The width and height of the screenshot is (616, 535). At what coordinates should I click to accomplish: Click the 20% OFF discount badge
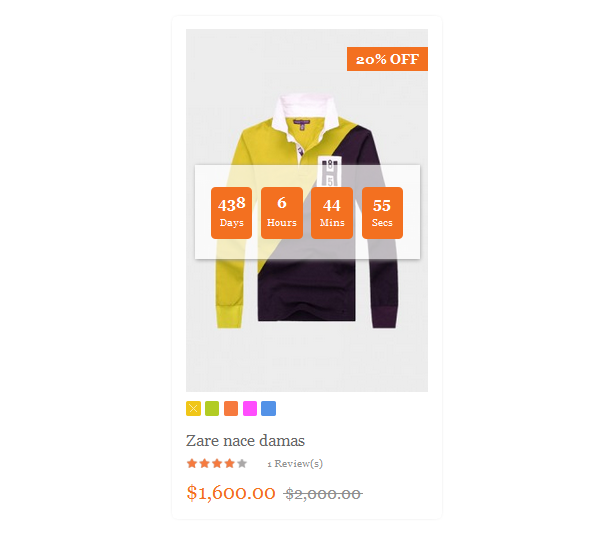point(387,59)
